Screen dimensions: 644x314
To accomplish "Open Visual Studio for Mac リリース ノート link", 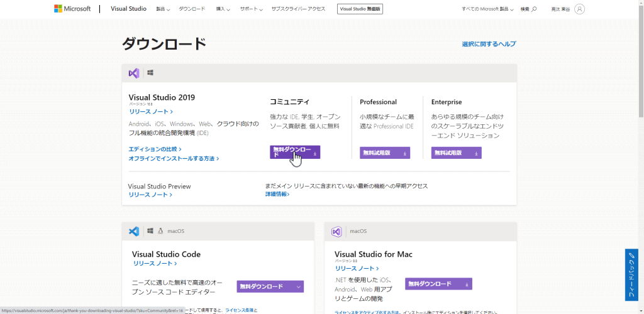I will tap(357, 269).
